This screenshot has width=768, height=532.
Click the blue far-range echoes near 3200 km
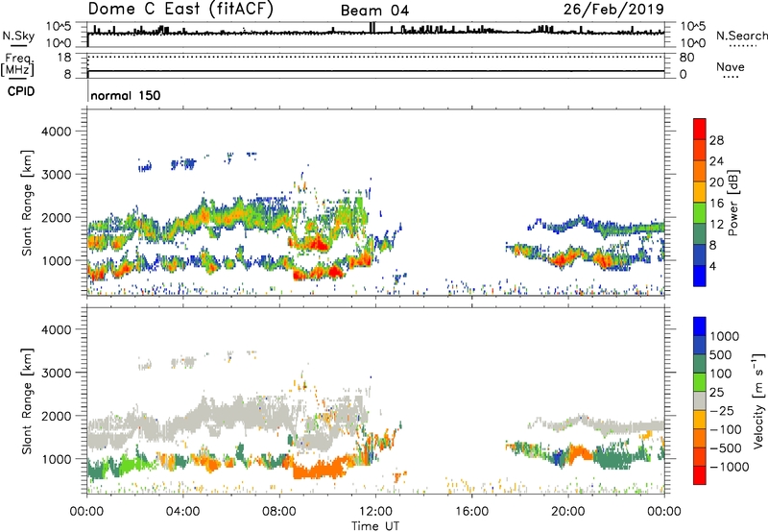click(x=182, y=163)
